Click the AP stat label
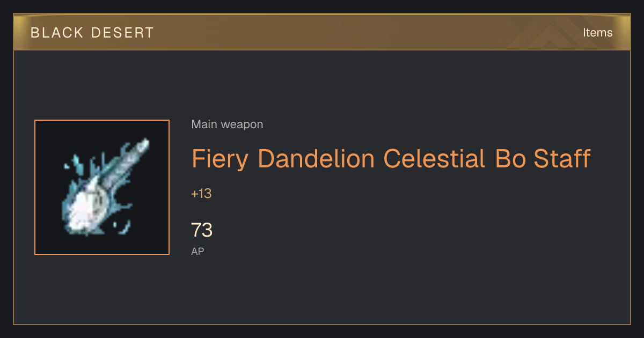 coord(197,251)
